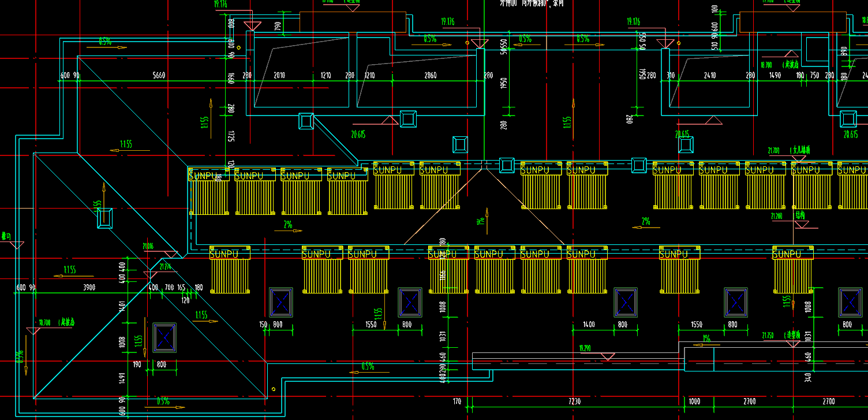Click the 21.214 elevation label

(165, 266)
